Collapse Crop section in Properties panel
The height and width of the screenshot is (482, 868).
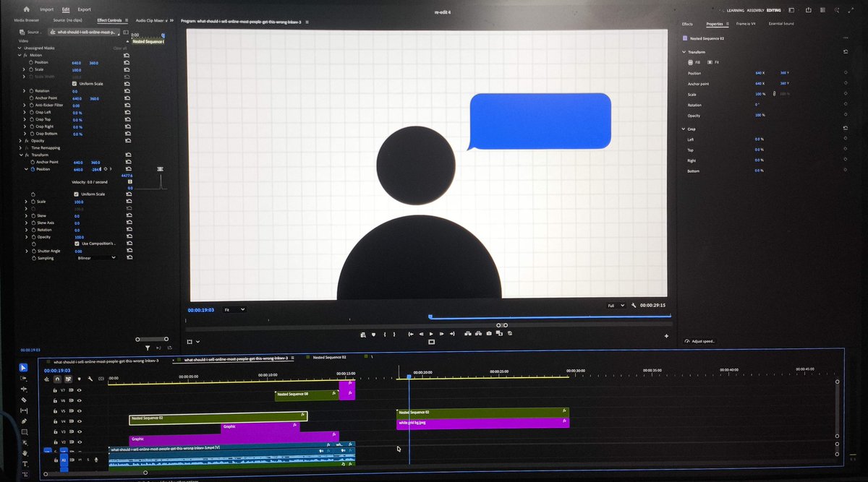[684, 129]
